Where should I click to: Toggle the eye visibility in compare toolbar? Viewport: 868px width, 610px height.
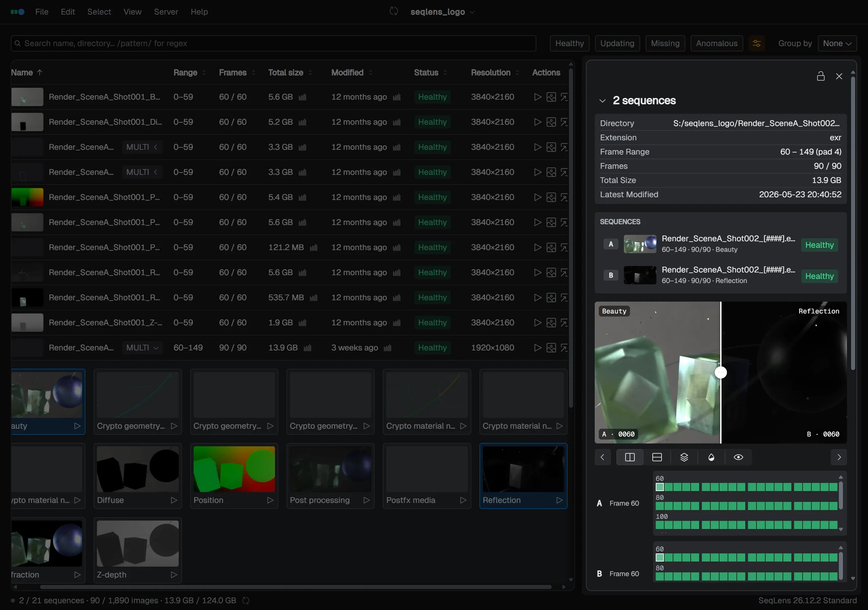click(x=738, y=457)
